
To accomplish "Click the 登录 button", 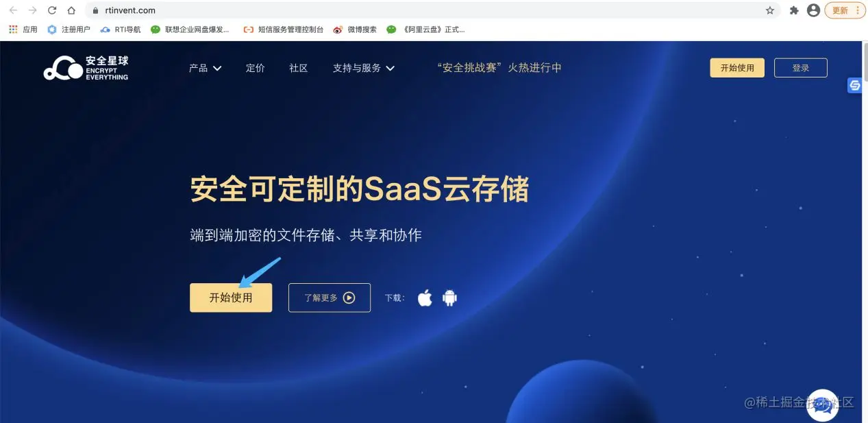I will 801,68.
